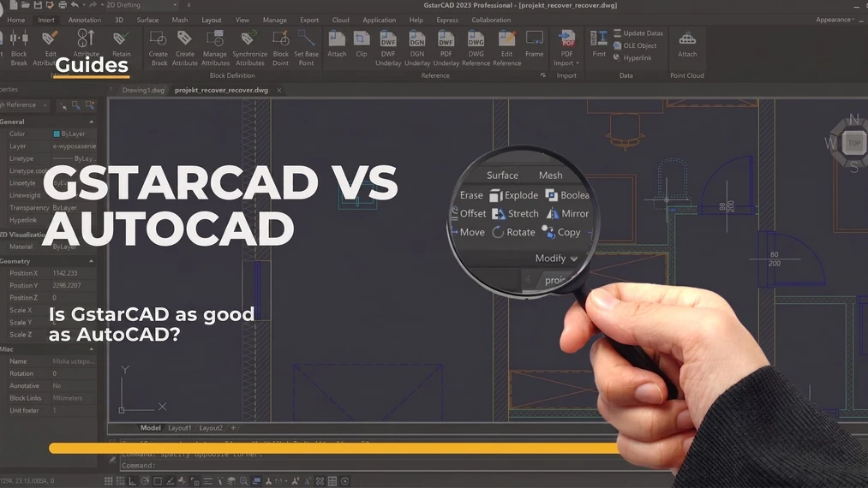The height and width of the screenshot is (488, 868).
Task: Open the 2D Drafting workspace dropdown
Action: click(x=141, y=5)
